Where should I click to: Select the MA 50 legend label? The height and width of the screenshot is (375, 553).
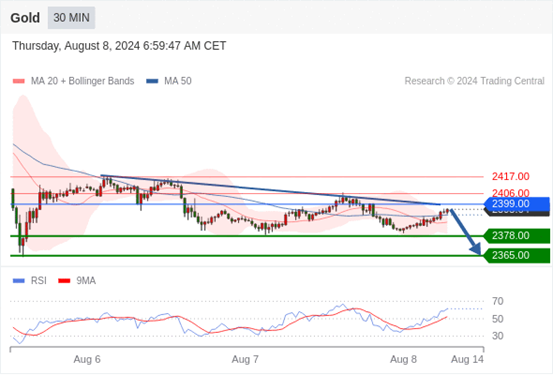tap(178, 81)
